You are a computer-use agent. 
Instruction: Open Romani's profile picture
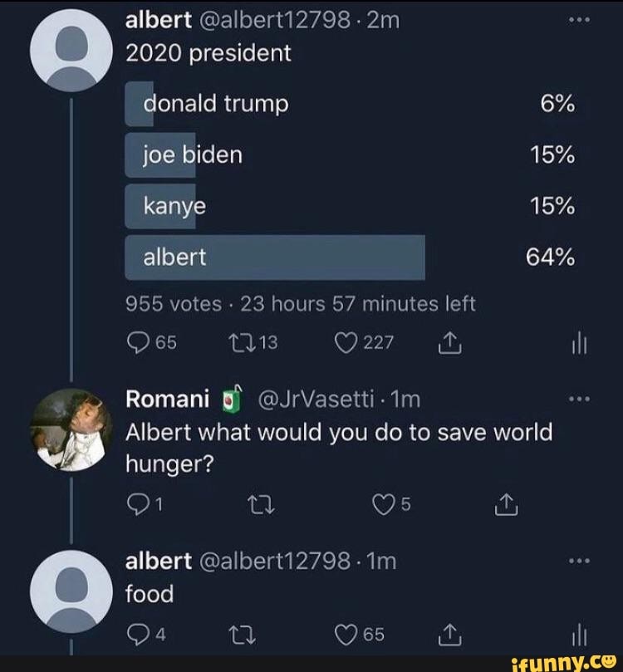click(70, 432)
